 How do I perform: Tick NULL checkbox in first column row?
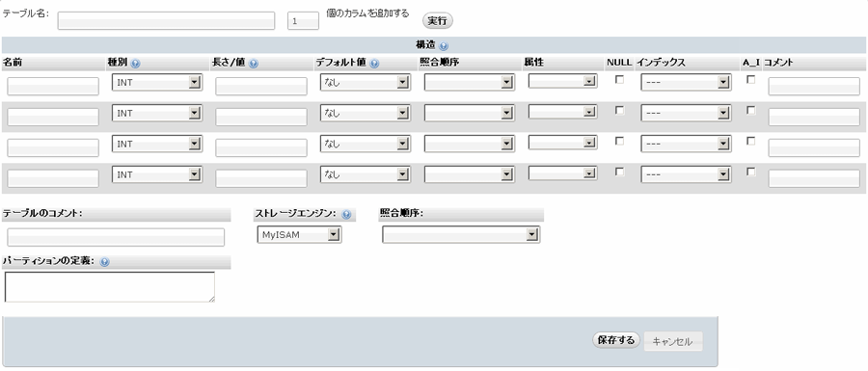[x=620, y=80]
